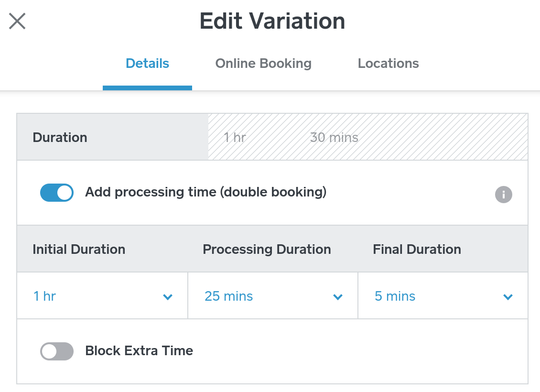Select the Final Duration column header
The image size is (540, 392).
[417, 250]
